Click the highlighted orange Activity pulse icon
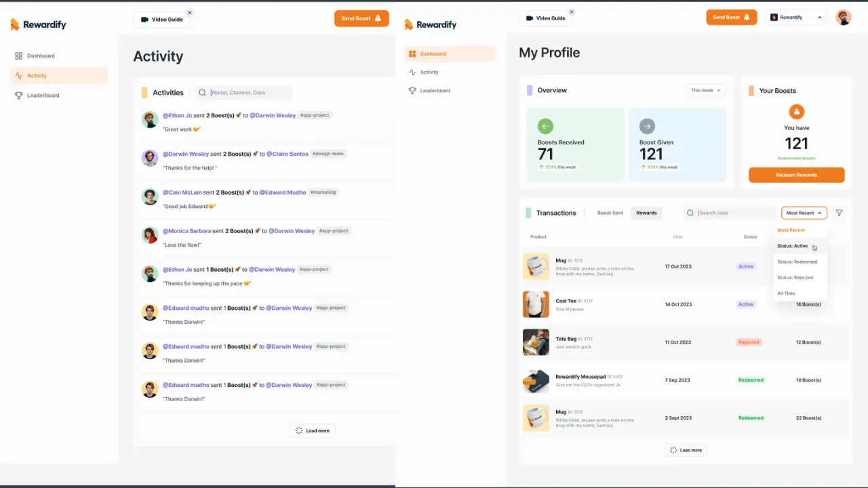Viewport: 868px width, 488px height. 19,76
